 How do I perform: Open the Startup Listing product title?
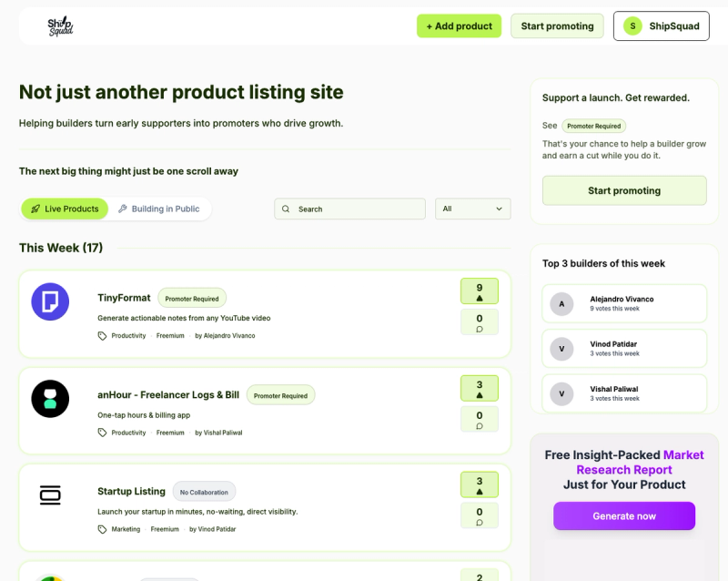click(131, 491)
